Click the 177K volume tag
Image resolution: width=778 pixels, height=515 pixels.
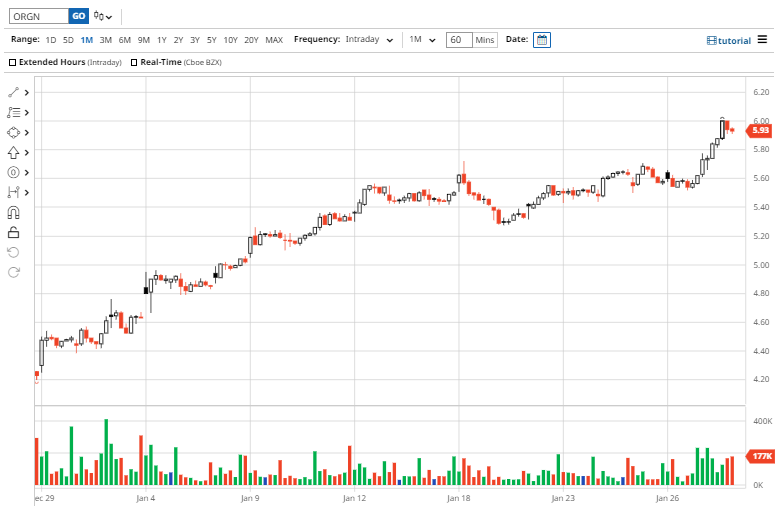point(760,456)
